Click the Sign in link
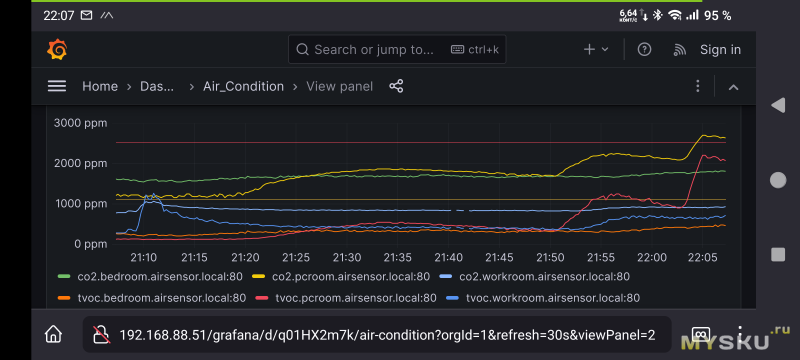This screenshot has height=360, width=800. coord(720,49)
